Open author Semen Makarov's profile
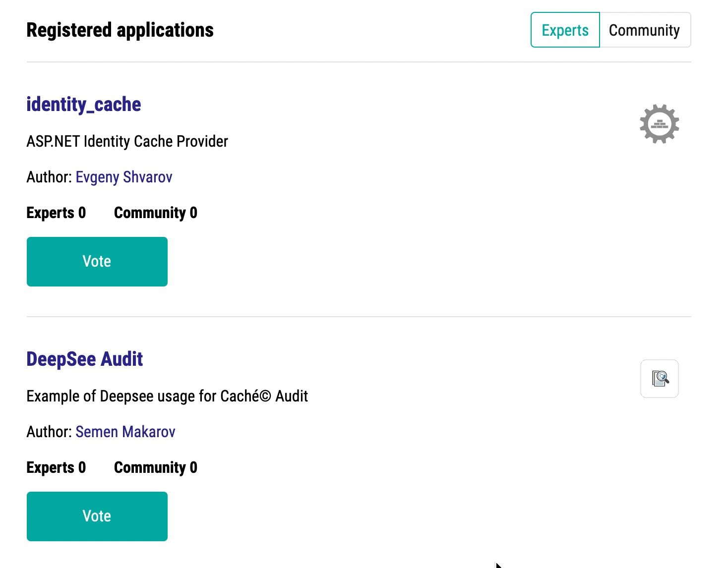 click(x=125, y=432)
